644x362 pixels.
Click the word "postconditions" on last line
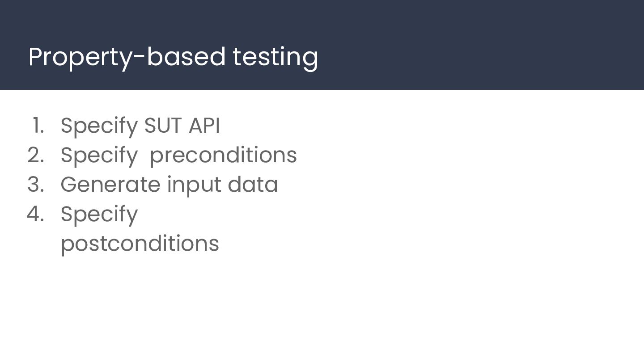click(x=140, y=244)
